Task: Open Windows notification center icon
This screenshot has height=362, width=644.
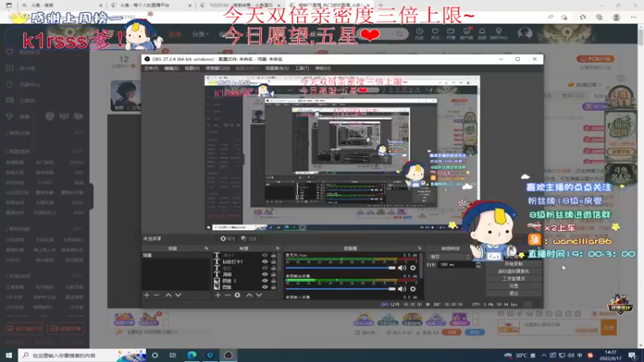Action: 633,355
